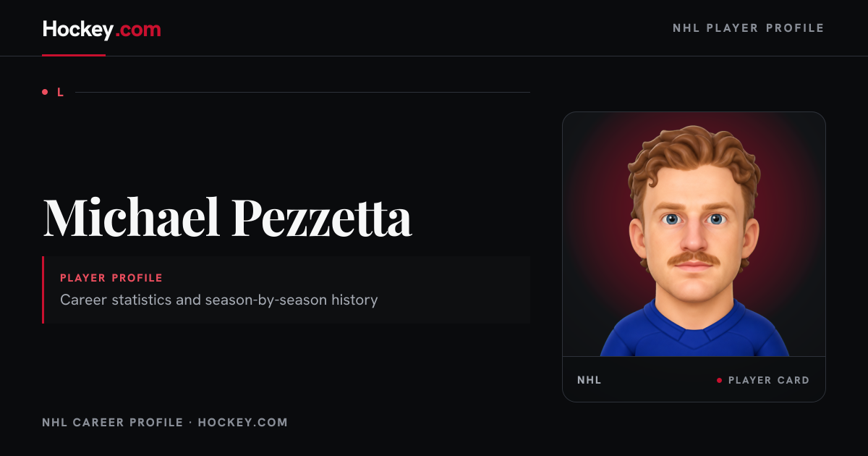Click the NHL label on player card
This screenshot has height=456, width=868.
pyautogui.click(x=590, y=380)
